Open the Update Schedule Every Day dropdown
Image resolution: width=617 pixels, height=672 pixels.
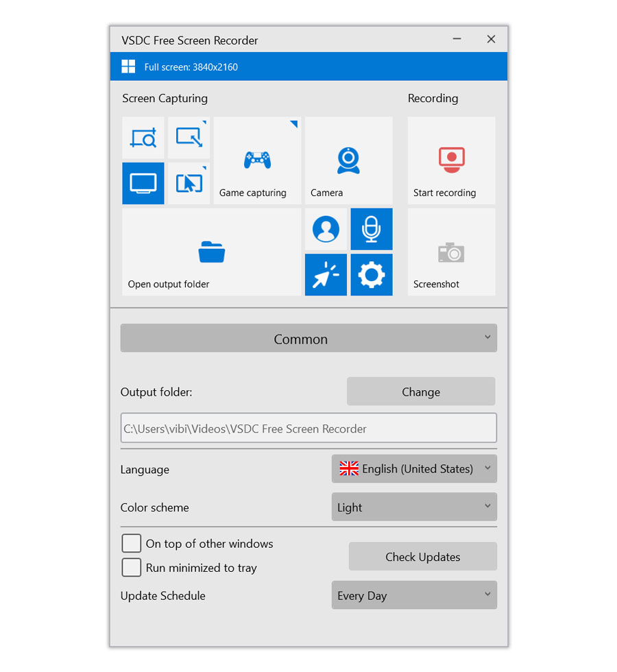coord(414,595)
